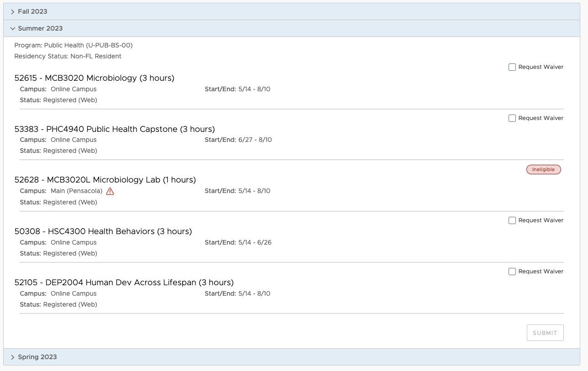Click Start/End 5/14 - 8/10 for MCB3020 Microbiology
Image resolution: width=588 pixels, height=371 pixels.
(x=237, y=89)
